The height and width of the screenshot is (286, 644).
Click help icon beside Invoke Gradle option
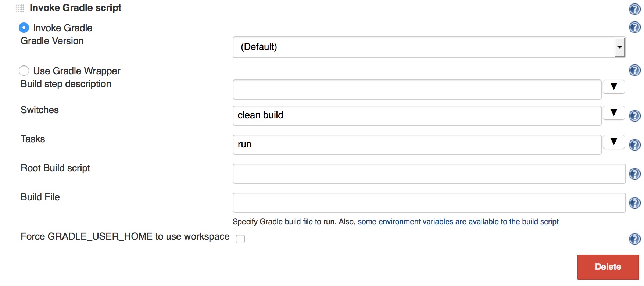click(x=634, y=27)
